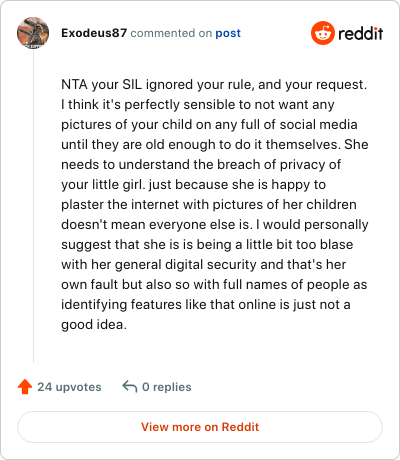400x460 pixels.
Task: Open the linked post
Action: pyautogui.click(x=228, y=33)
